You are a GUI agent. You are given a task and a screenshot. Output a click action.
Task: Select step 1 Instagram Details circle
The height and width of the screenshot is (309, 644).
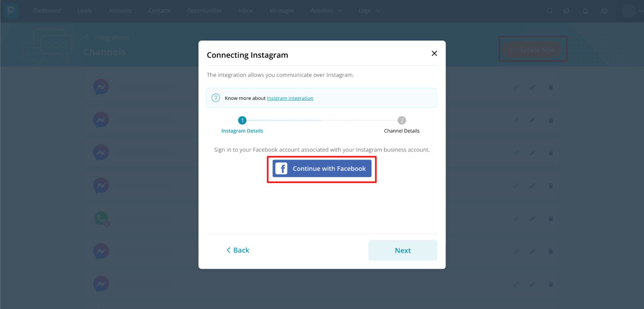tap(242, 120)
